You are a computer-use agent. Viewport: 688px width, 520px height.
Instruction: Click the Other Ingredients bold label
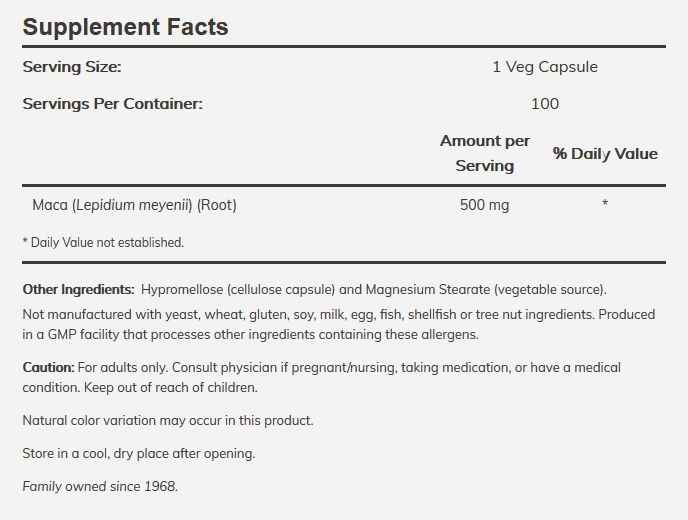(79, 290)
